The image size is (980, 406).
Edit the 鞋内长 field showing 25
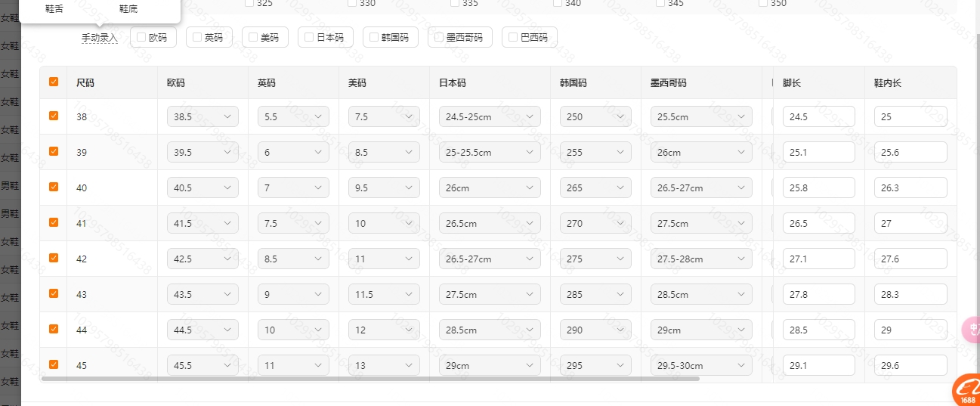pyautogui.click(x=910, y=116)
